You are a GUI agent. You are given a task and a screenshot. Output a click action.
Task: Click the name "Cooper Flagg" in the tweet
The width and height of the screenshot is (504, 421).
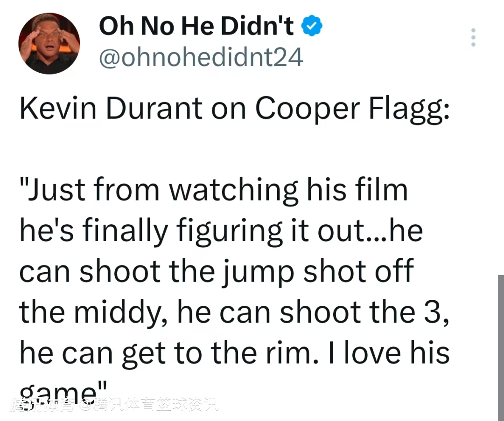[352, 109]
